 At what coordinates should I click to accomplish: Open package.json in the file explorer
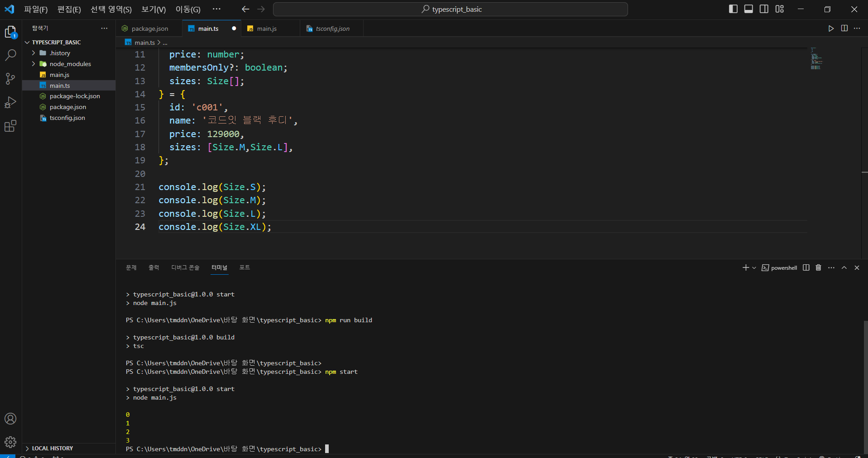coord(69,107)
